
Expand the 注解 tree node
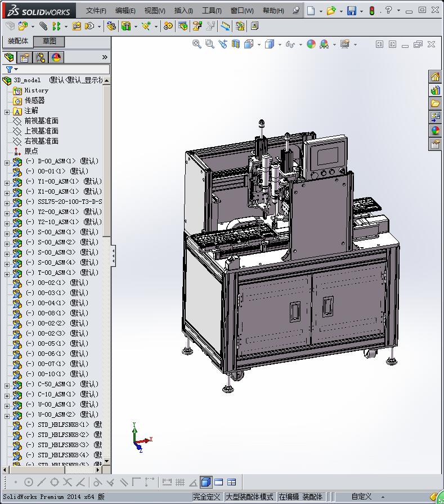(x=7, y=112)
